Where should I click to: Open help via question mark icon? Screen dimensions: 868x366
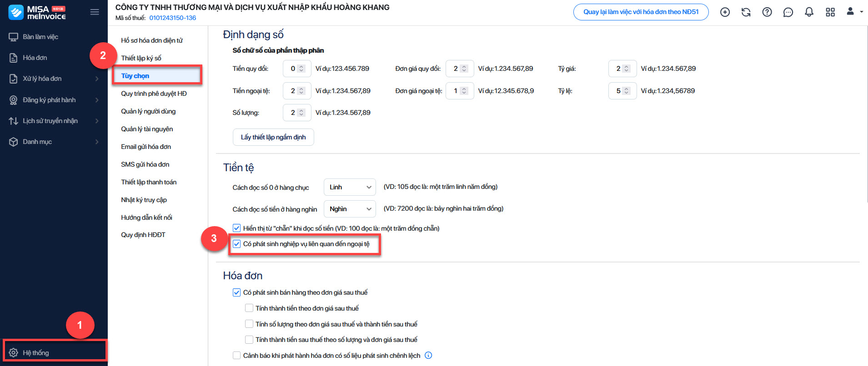click(x=767, y=12)
